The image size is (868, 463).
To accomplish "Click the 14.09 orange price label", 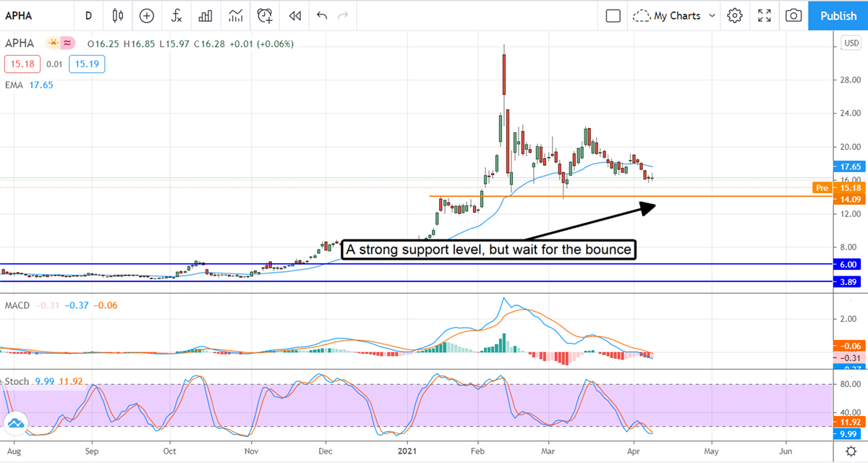I will pyautogui.click(x=849, y=199).
